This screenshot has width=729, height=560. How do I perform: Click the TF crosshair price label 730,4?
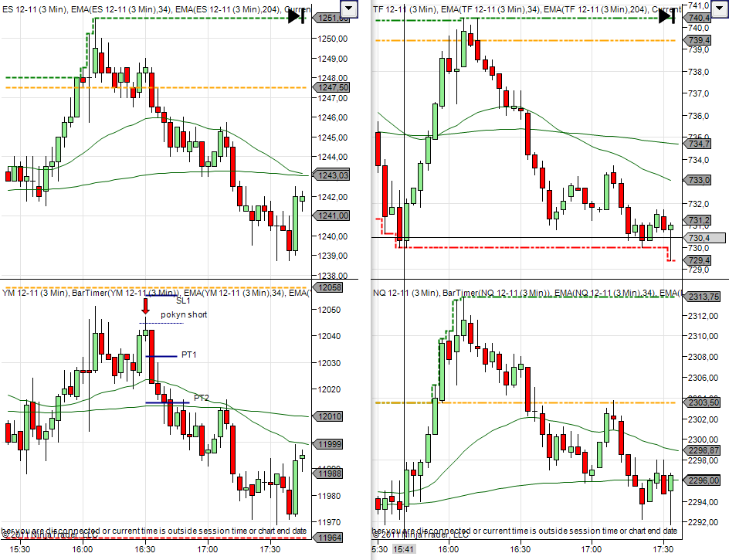pyautogui.click(x=704, y=238)
